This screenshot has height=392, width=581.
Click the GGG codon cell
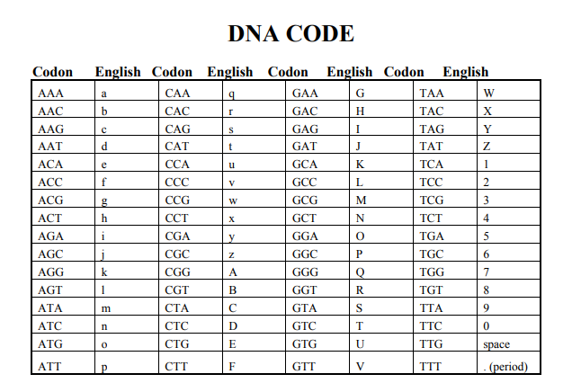point(306,272)
